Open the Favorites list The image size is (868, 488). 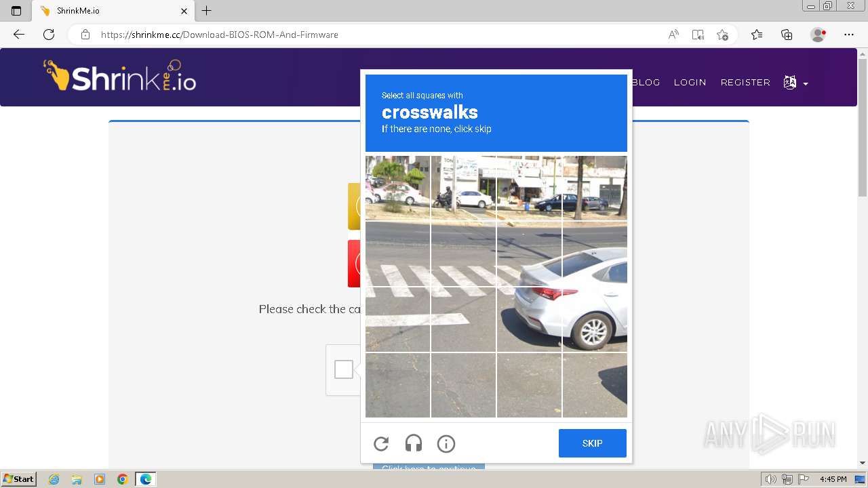coord(757,35)
